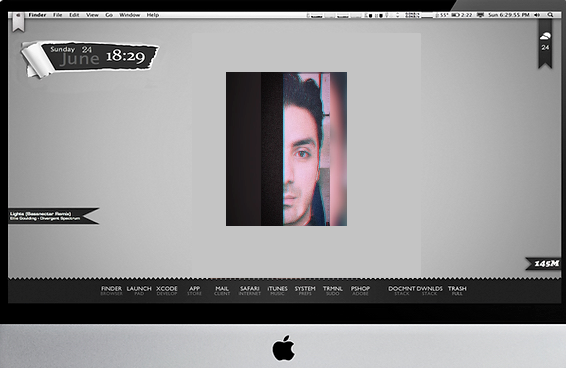
Task: Click the 145M memory ribbon
Action: pos(544,264)
